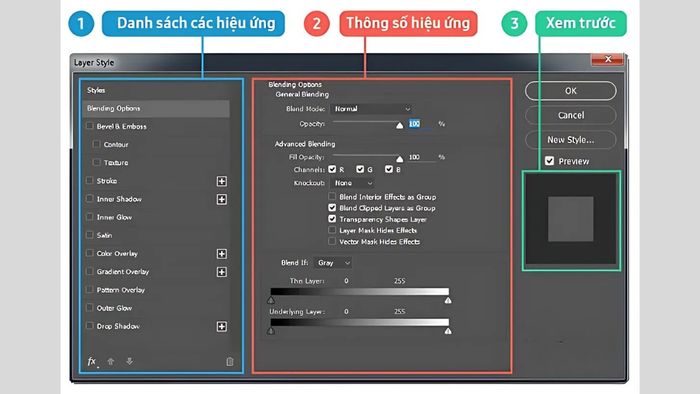The image size is (700, 394).
Task: Enable the Pattern Overlay checkbox
Action: [x=89, y=290]
